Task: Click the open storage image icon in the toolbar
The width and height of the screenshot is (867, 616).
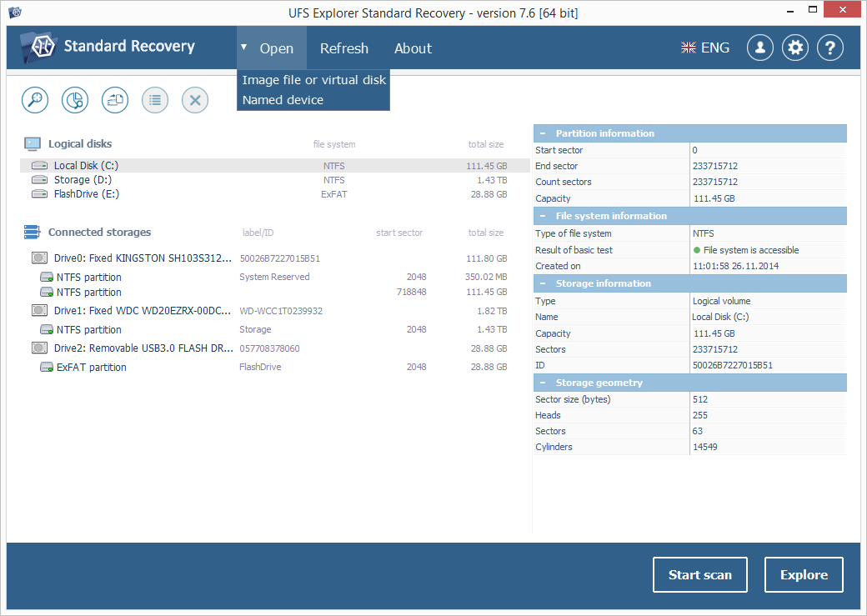Action: click(115, 100)
